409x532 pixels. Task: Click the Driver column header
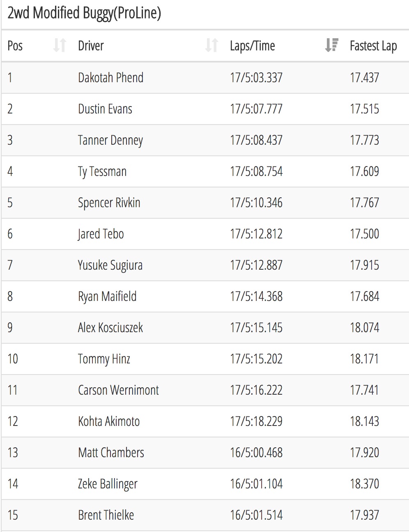click(91, 46)
